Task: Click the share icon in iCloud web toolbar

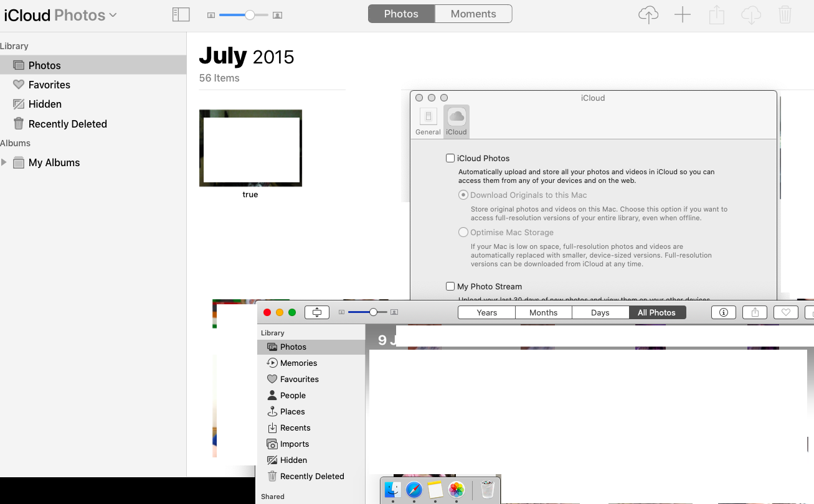Action: pos(717,14)
